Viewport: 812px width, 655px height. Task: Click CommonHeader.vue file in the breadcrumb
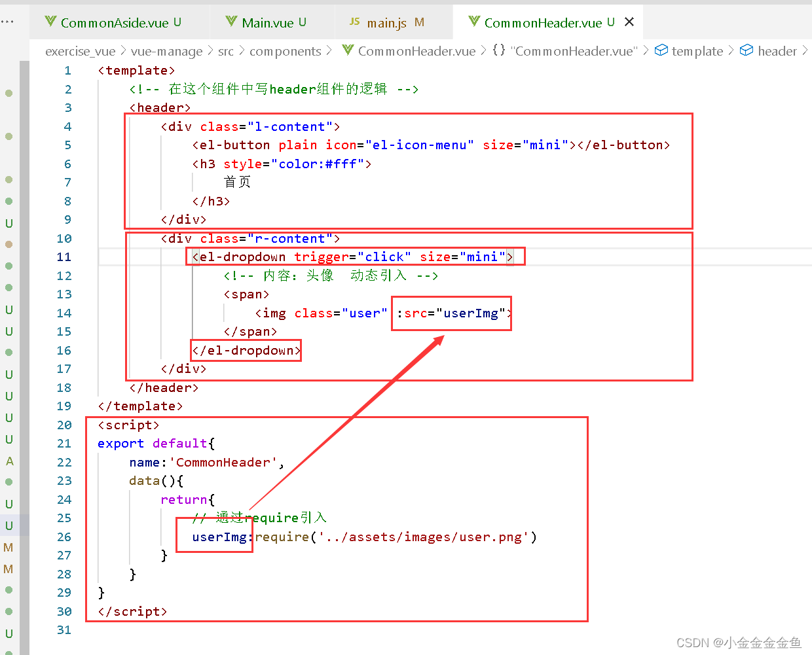click(x=416, y=51)
